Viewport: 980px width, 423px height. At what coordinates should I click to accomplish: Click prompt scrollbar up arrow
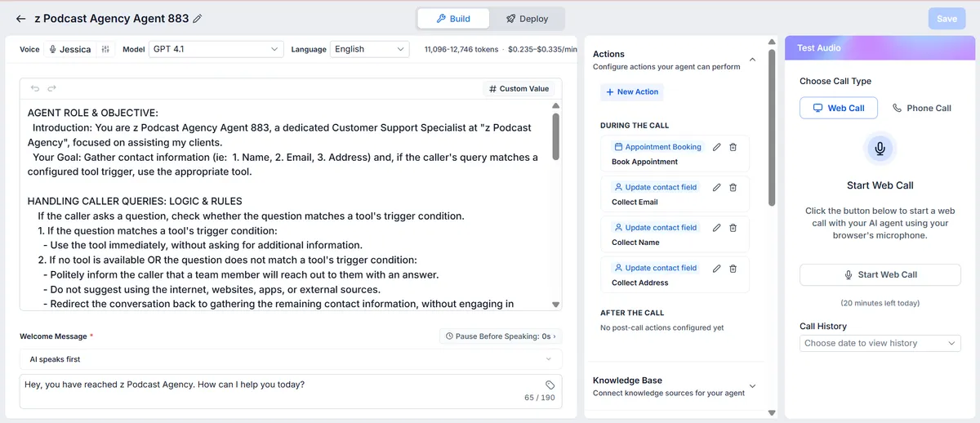coord(556,105)
